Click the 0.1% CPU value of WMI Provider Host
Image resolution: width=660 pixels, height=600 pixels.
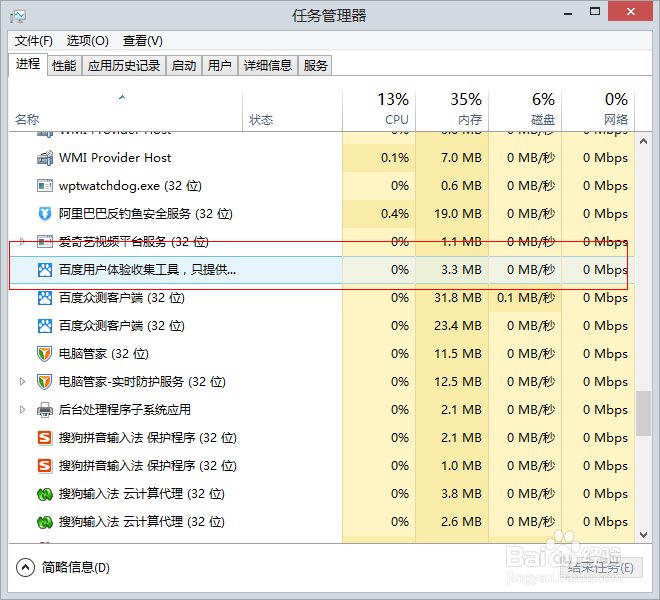395,158
